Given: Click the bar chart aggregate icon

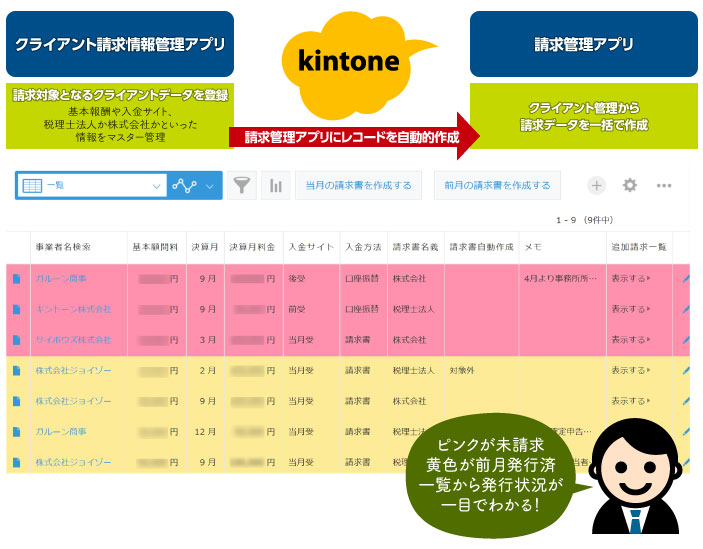Looking at the screenshot, I should [275, 185].
